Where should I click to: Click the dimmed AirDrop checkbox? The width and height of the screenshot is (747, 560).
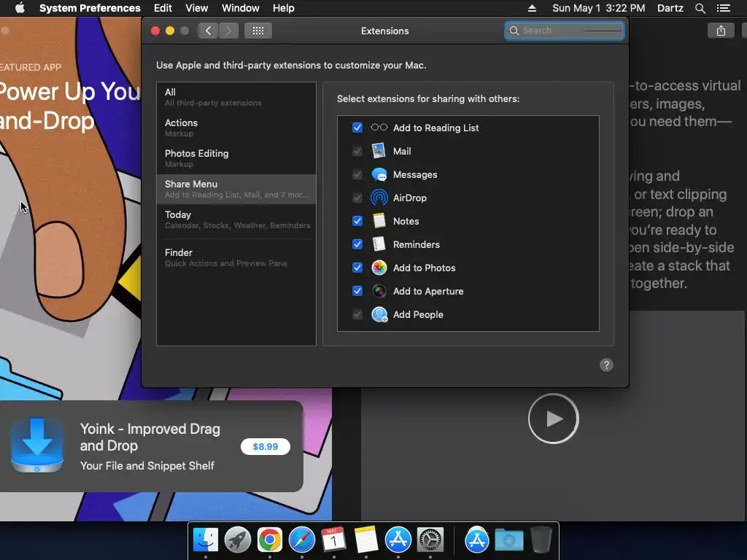pos(357,198)
